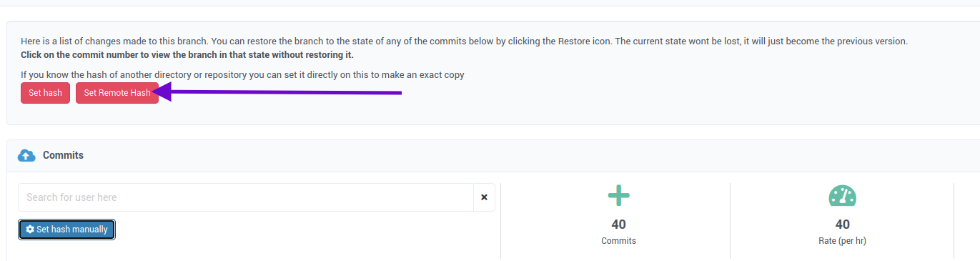
Task: Focus the Search for user here field
Action: point(246,197)
